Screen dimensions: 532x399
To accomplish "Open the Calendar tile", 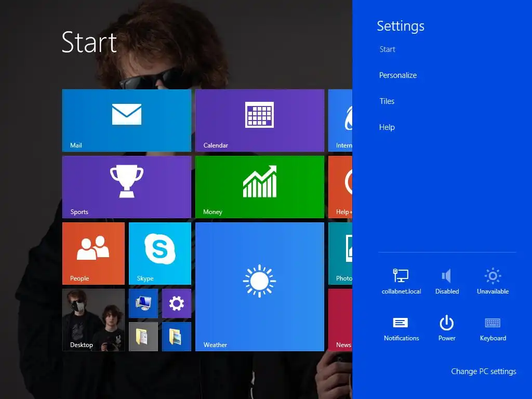I will (260, 120).
